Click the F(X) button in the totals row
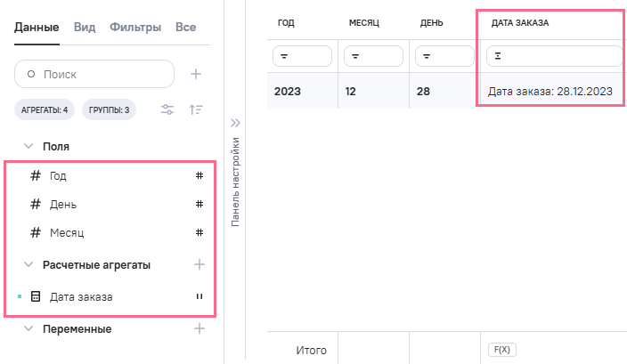Screen dimensions: 627x364 pyautogui.click(x=501, y=351)
